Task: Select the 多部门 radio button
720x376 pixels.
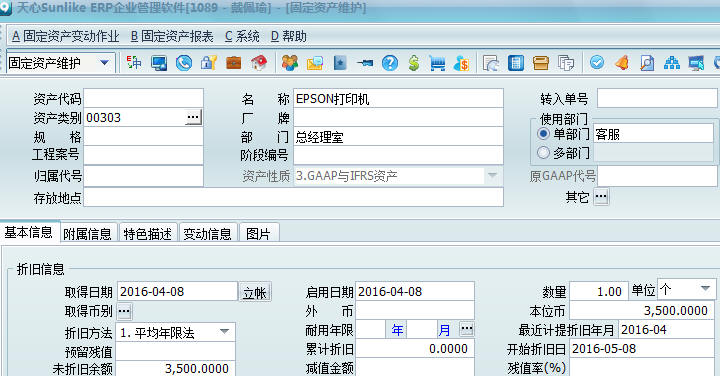Action: 543,152
